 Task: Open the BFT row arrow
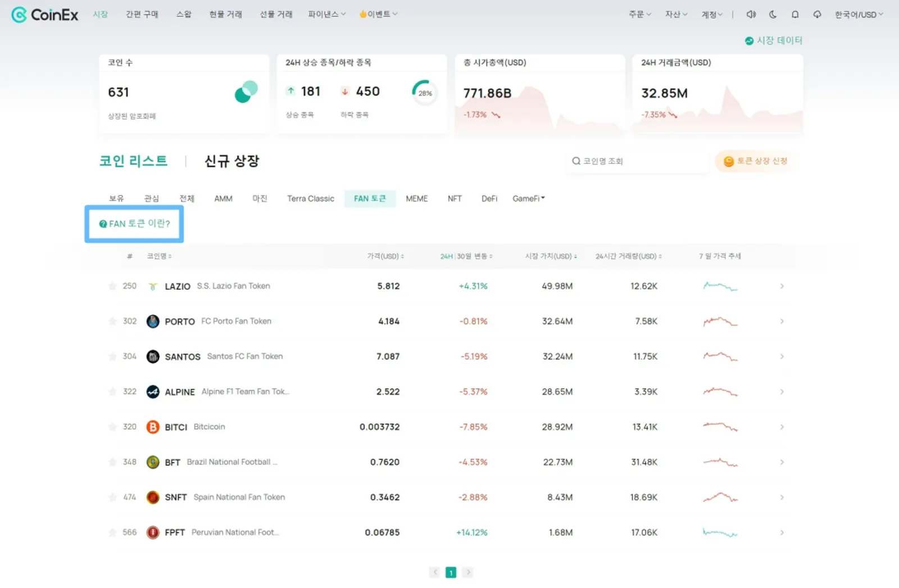(x=782, y=462)
